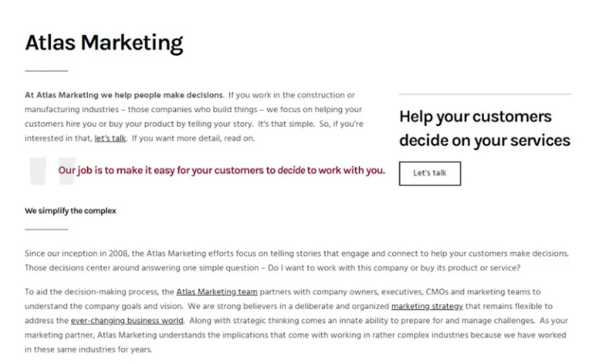Click the large quotation mark icon

[x=52, y=171]
